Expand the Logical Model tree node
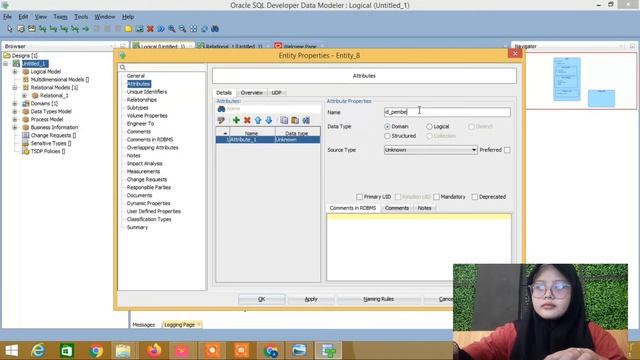The width and height of the screenshot is (640, 360). [15, 71]
